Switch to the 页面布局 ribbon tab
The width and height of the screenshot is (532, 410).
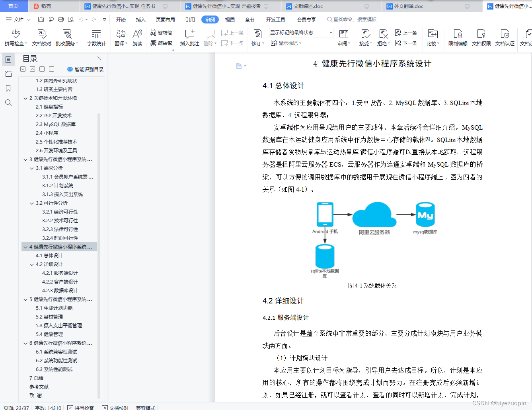coord(166,19)
